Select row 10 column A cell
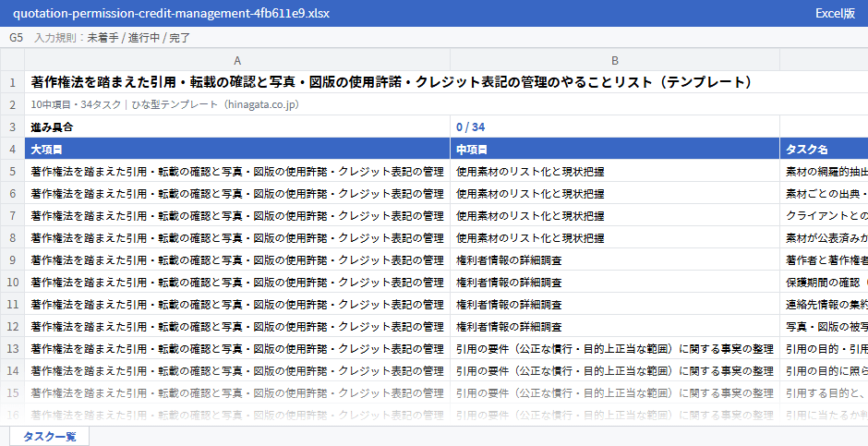The height and width of the screenshot is (446, 868). [237, 283]
